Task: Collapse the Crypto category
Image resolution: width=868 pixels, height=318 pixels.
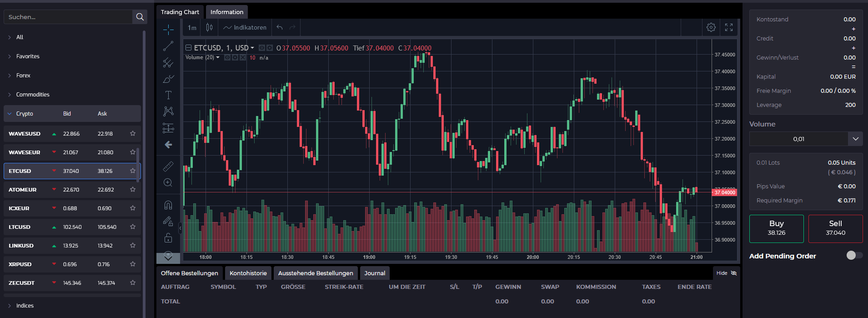Action: tap(25, 114)
